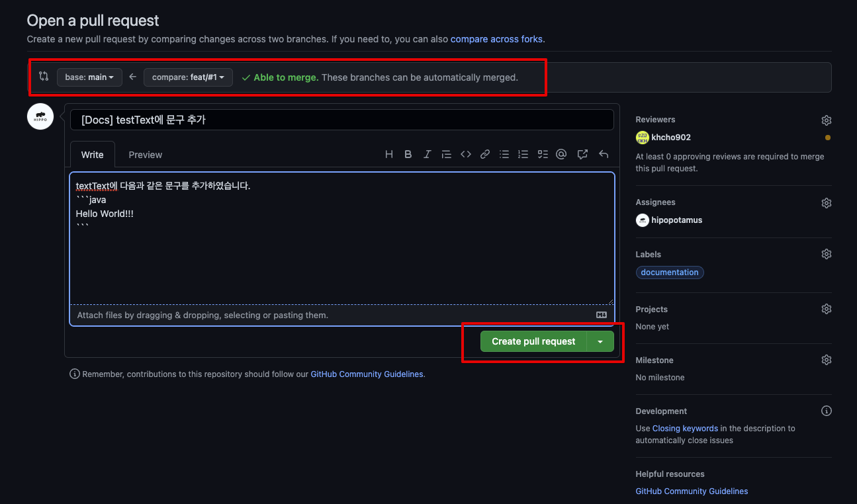Image resolution: width=857 pixels, height=504 pixels.
Task: Click the 'Able to merge.' status text
Action: pos(286,77)
